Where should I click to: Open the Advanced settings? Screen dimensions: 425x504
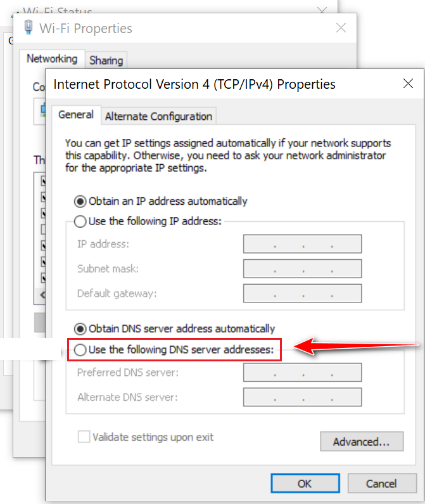point(362,442)
